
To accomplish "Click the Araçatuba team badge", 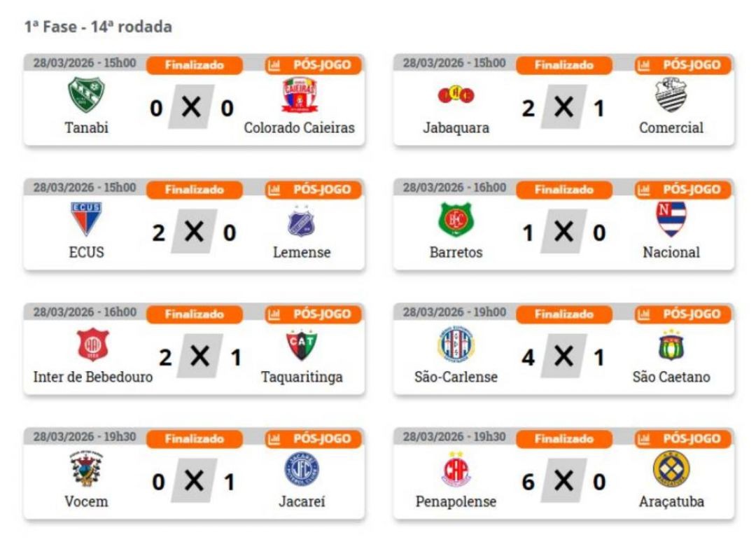I will tap(671, 468).
